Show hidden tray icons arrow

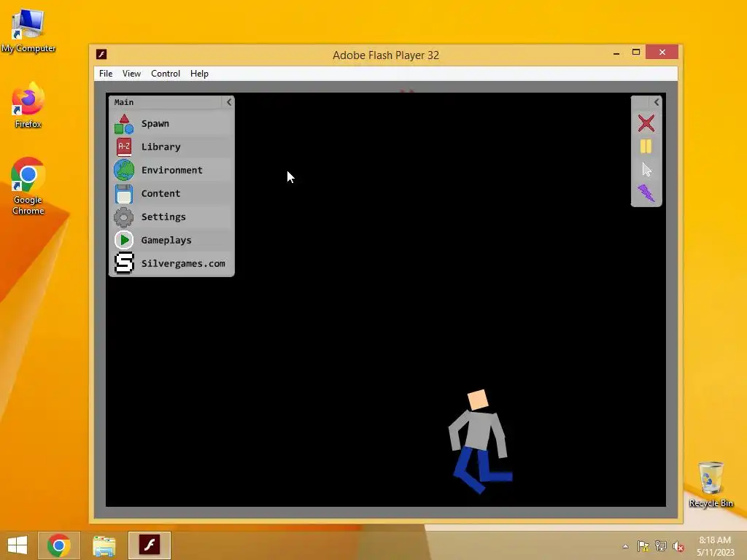(625, 546)
